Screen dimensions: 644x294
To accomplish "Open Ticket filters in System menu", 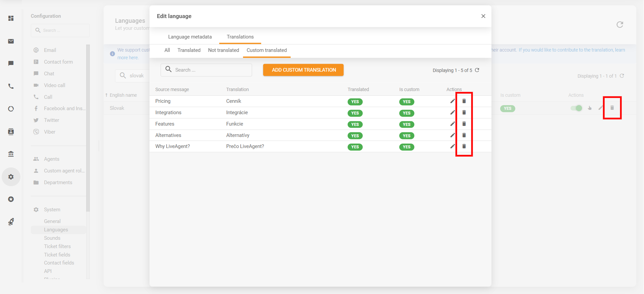I will 57,246.
